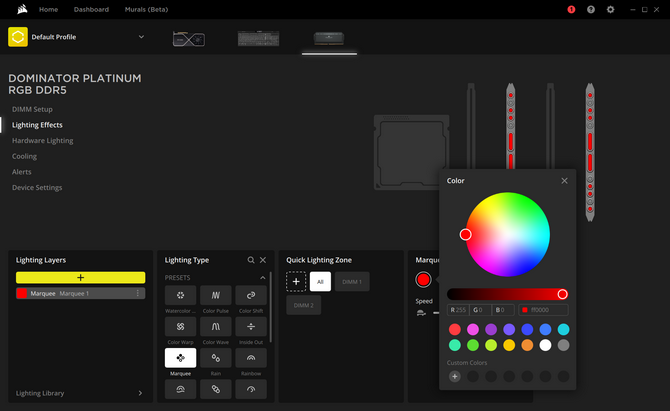Viewport: 670px width, 411px height.
Task: Expand the Lighting Library
Action: pos(140,393)
